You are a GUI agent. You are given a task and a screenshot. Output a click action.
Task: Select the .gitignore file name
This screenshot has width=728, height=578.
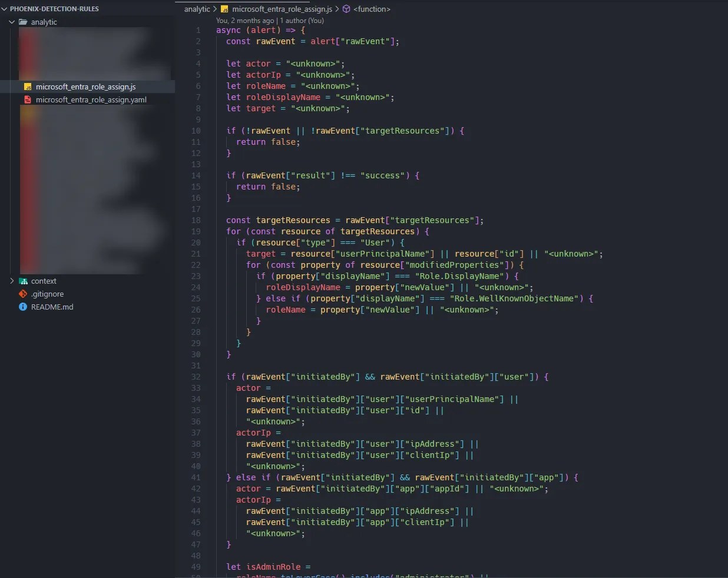47,294
